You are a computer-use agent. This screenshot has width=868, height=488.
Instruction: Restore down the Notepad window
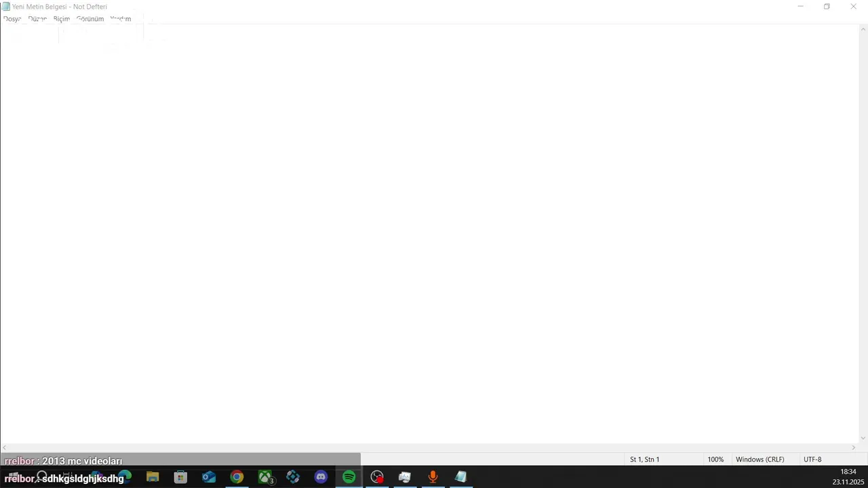tap(827, 7)
